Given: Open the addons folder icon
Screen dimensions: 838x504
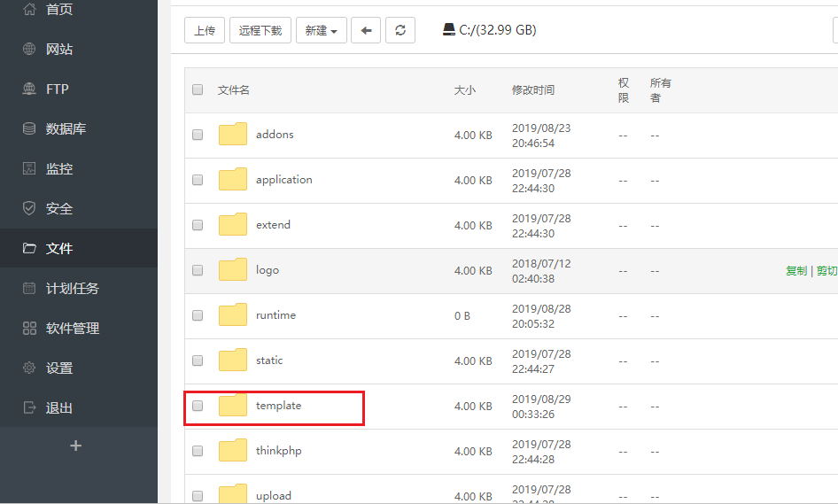Looking at the screenshot, I should pos(233,135).
